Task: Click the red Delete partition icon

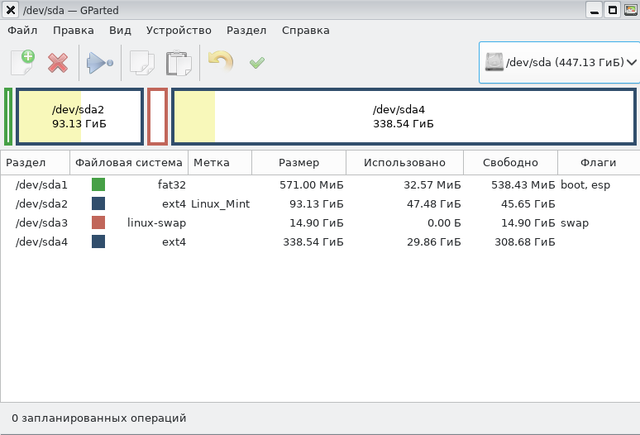Action: [x=58, y=63]
